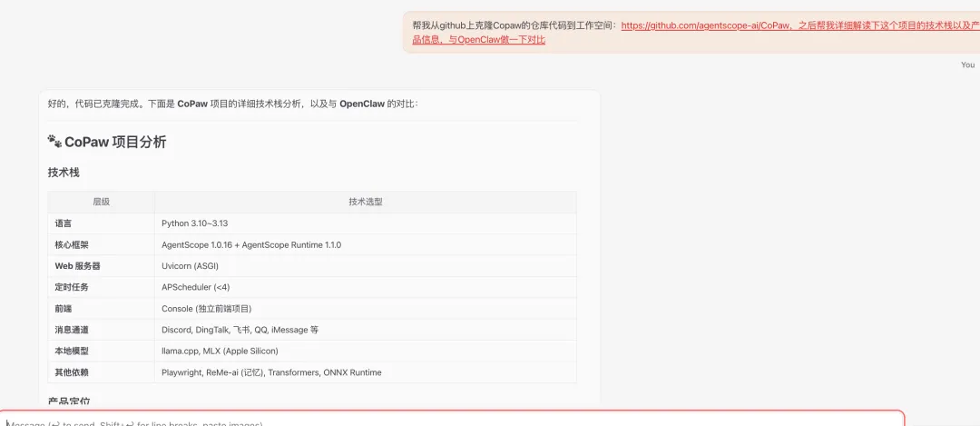Select the 'Discord, DingTalk, 飞书, QQ, iMessage 等' cell
The width and height of the screenshot is (980, 426).
coord(366,330)
